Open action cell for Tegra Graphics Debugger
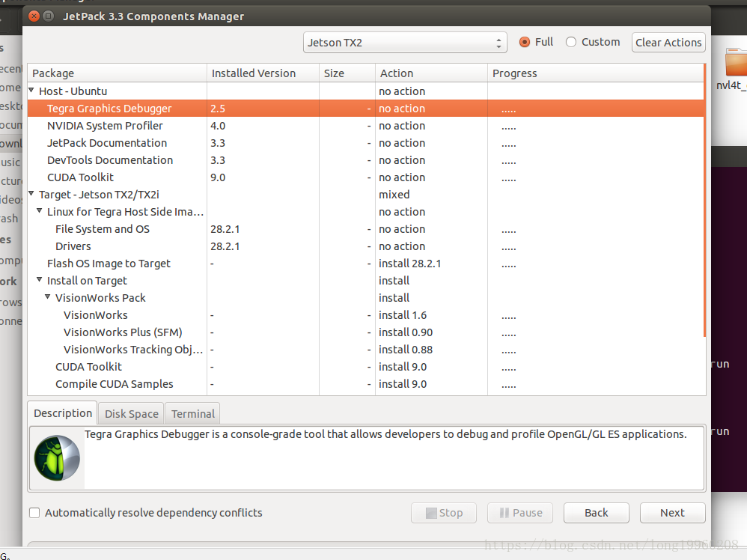Viewport: 747px width, 560px height. 431,109
